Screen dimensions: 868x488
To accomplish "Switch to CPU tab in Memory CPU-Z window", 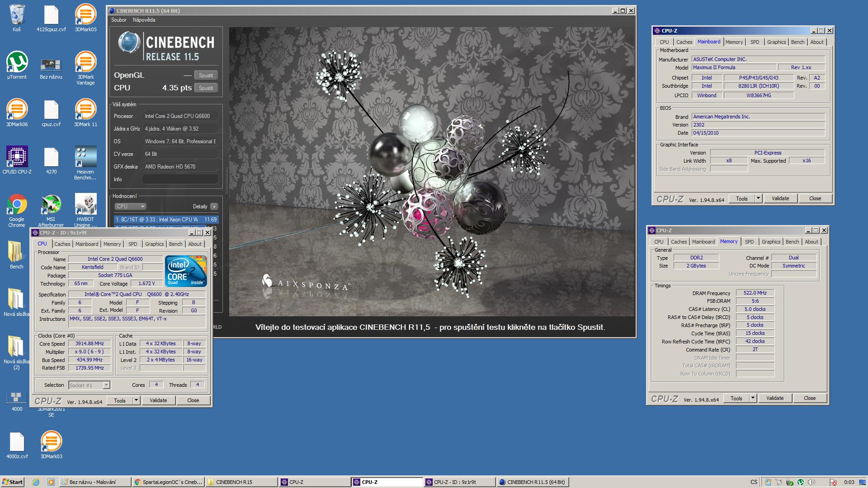I will pyautogui.click(x=659, y=242).
